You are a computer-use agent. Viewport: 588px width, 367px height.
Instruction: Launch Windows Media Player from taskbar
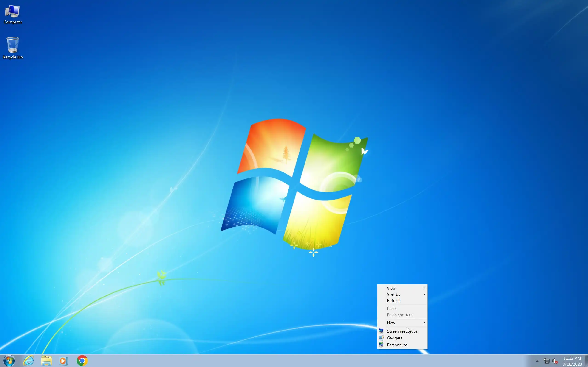[64, 361]
